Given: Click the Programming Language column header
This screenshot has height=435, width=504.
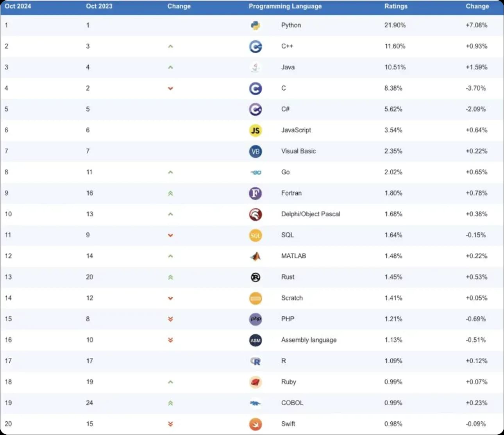Looking at the screenshot, I should click(x=285, y=6).
